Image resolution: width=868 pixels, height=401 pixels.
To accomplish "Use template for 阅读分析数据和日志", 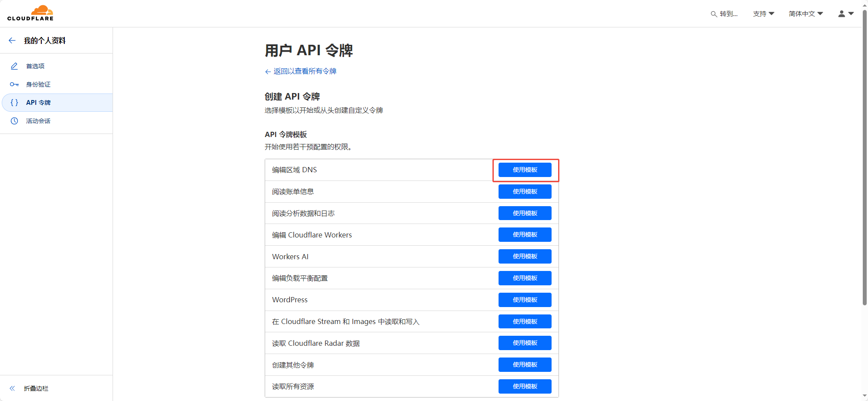I will (x=525, y=213).
